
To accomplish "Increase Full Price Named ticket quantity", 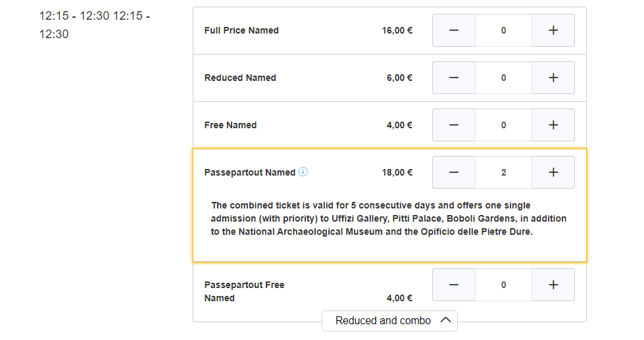I will click(553, 30).
